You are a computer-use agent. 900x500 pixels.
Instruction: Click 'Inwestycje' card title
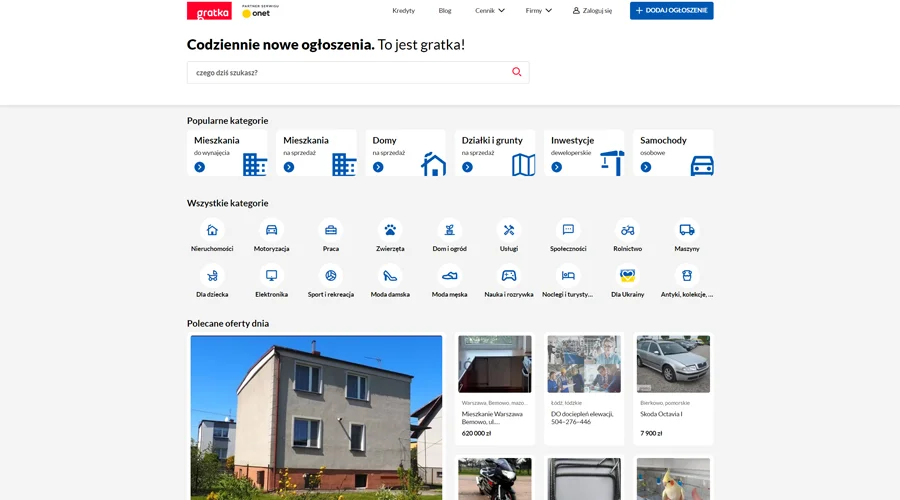(572, 140)
